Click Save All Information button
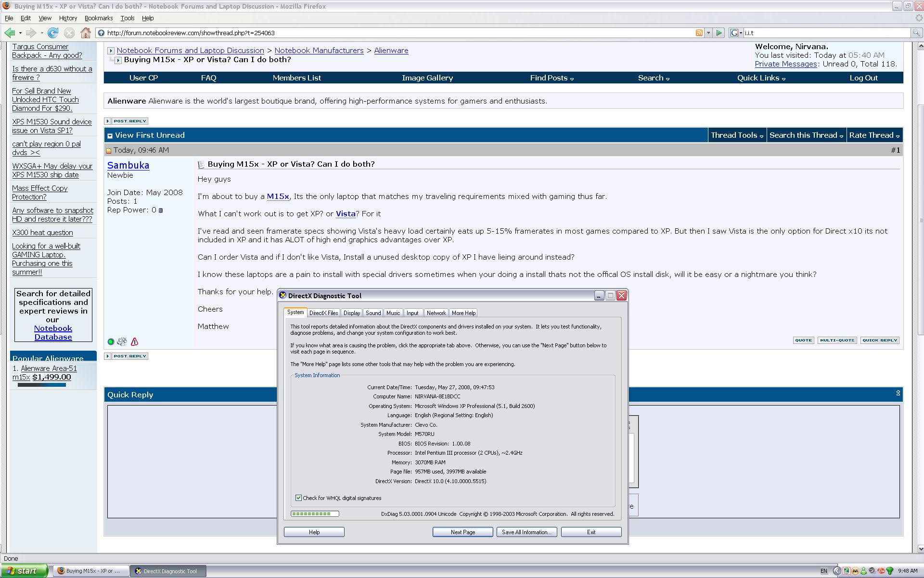The height and width of the screenshot is (578, 924). pos(527,532)
